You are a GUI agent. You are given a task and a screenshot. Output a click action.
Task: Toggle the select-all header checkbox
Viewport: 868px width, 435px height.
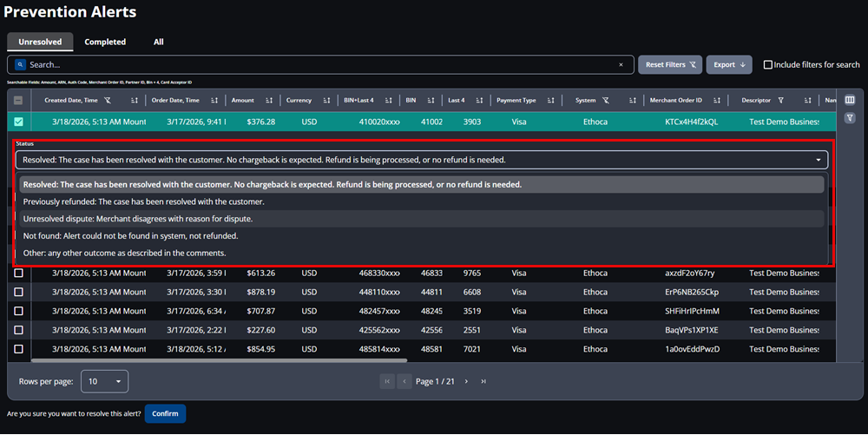(x=18, y=100)
